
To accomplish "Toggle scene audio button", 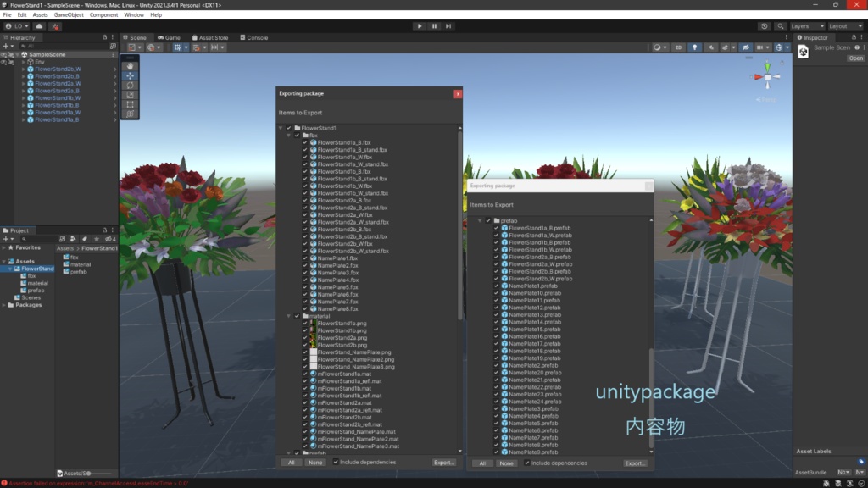I will click(x=711, y=47).
